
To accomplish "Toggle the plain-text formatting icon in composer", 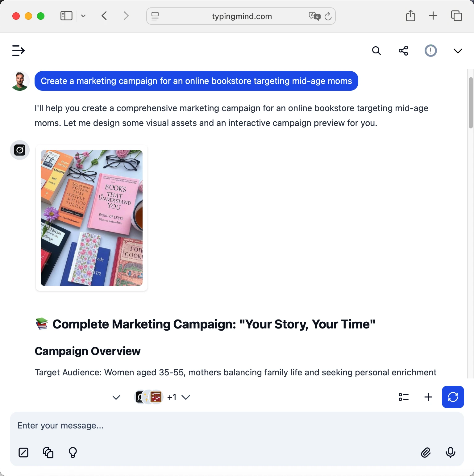I will [x=23, y=453].
